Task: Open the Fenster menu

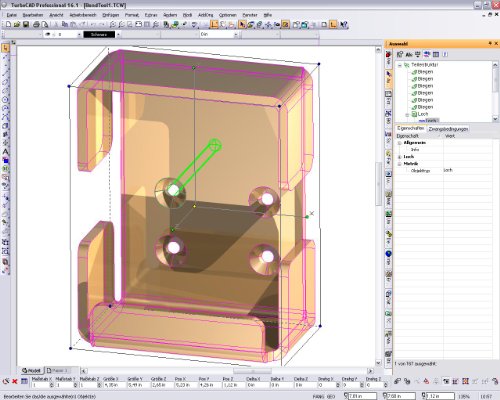Action: coord(250,15)
